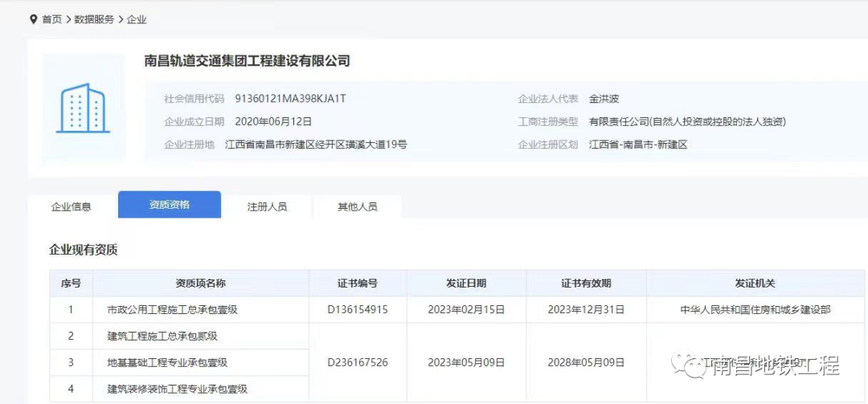Click certificate number D236167526
Screen dimensions: 868x404
click(358, 362)
